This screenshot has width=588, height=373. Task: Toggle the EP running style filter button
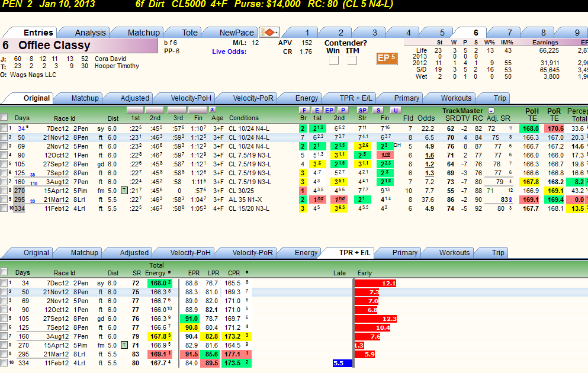(x=329, y=110)
